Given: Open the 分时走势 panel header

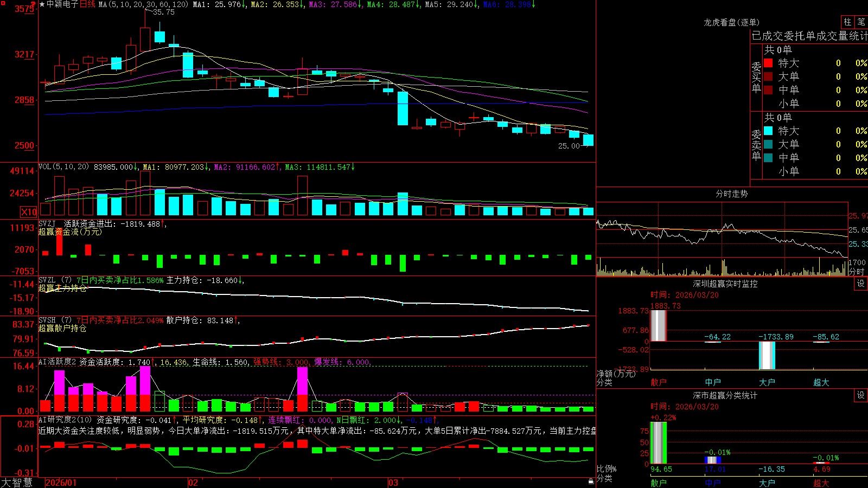Looking at the screenshot, I should click(x=731, y=194).
